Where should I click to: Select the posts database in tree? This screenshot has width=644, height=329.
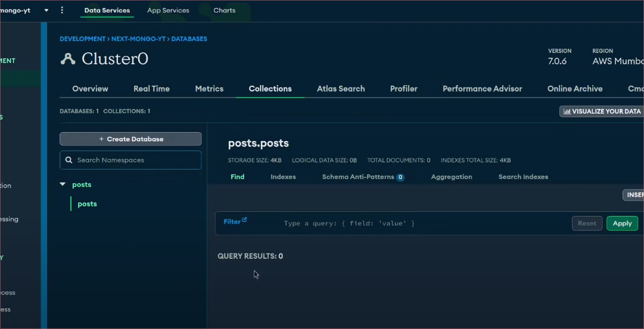82,184
